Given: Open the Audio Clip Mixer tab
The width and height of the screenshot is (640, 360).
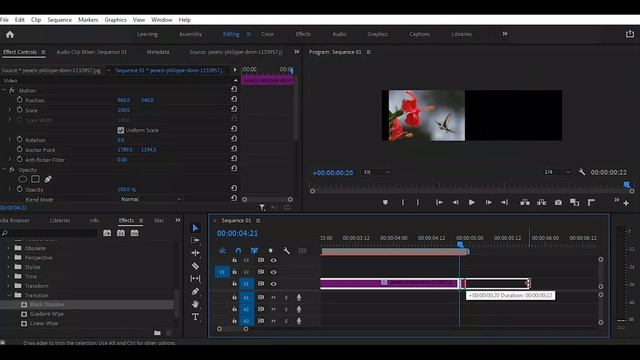Looking at the screenshot, I should tap(91, 52).
